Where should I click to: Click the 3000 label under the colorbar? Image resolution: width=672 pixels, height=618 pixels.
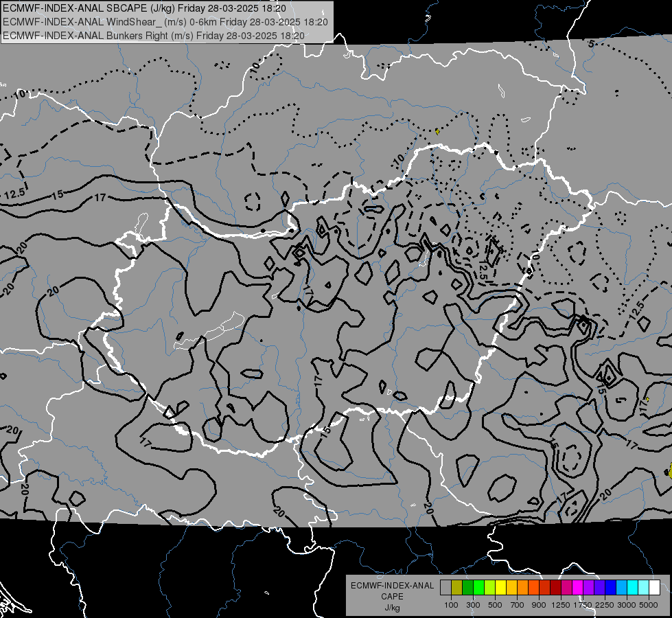click(x=627, y=605)
